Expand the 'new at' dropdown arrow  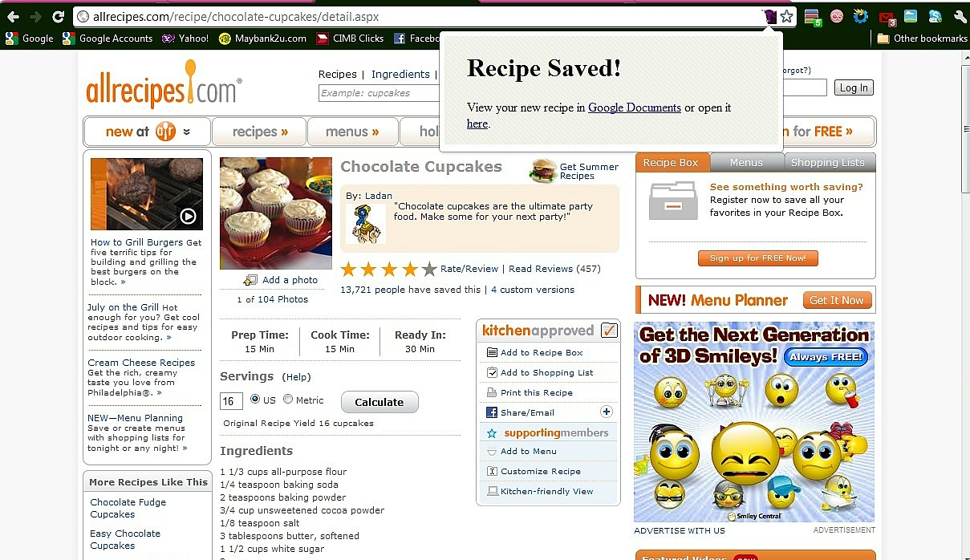coord(187,132)
